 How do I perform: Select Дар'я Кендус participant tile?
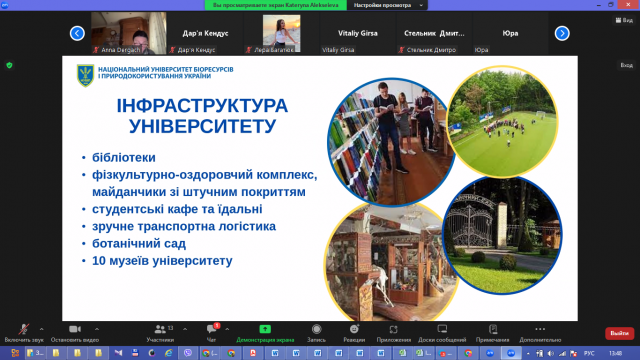(x=205, y=33)
